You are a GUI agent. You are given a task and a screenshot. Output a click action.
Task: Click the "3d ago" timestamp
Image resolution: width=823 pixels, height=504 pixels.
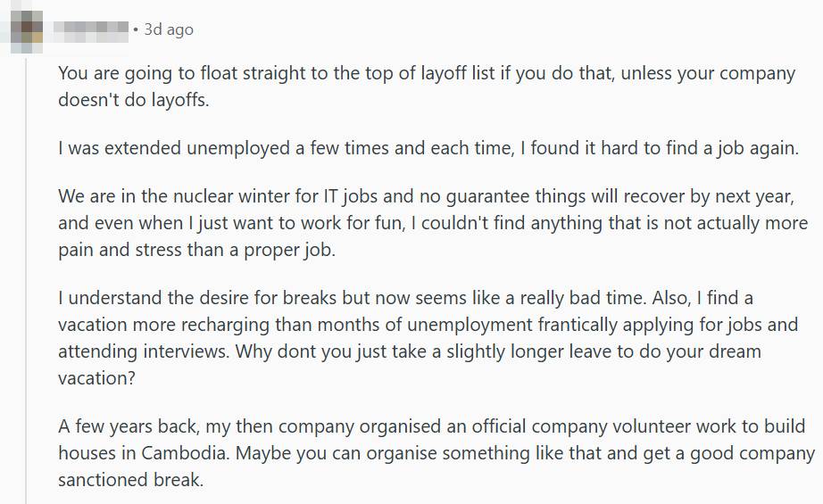pyautogui.click(x=169, y=29)
